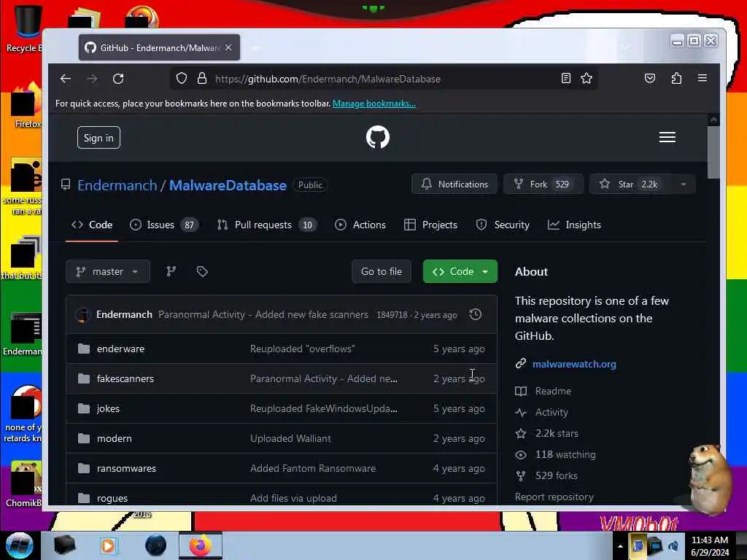747x560 pixels.
Task: Open the Security tab
Action: tap(503, 225)
